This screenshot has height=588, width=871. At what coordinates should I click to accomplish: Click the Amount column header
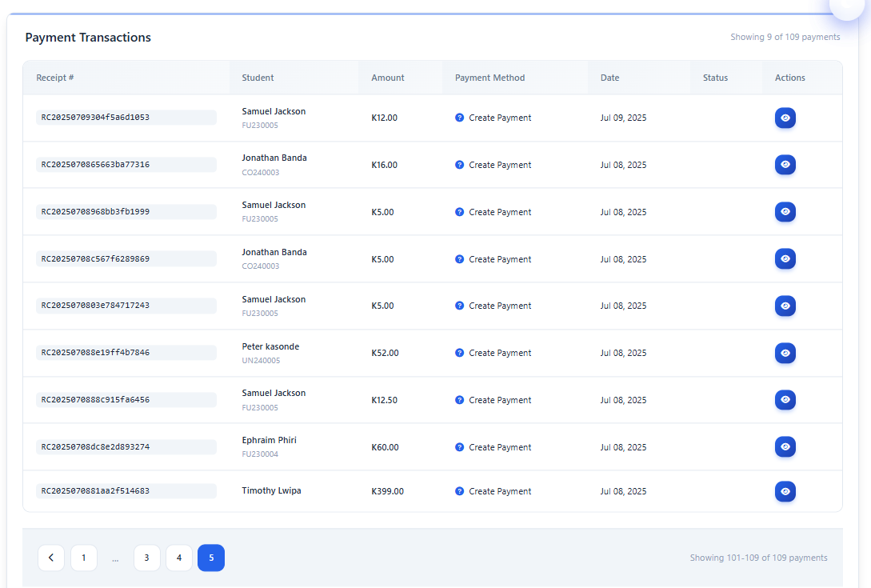[388, 78]
